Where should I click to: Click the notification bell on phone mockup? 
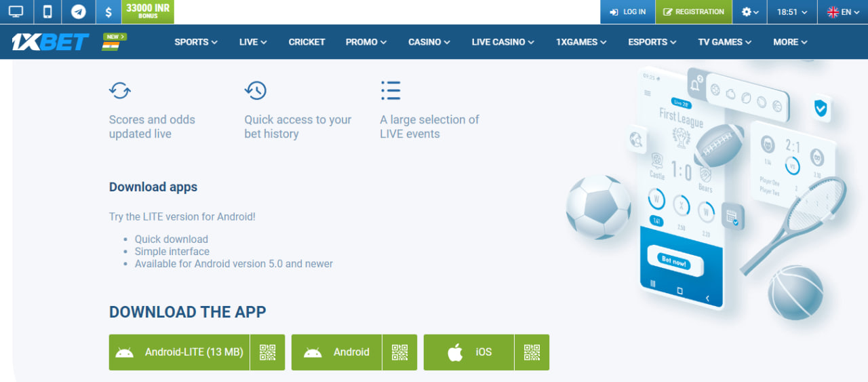pyautogui.click(x=696, y=84)
